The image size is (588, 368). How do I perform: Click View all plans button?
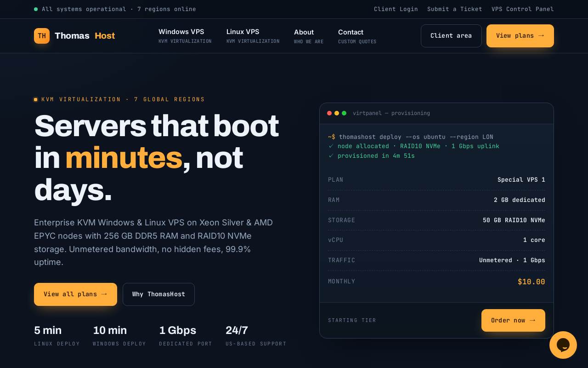(75, 294)
